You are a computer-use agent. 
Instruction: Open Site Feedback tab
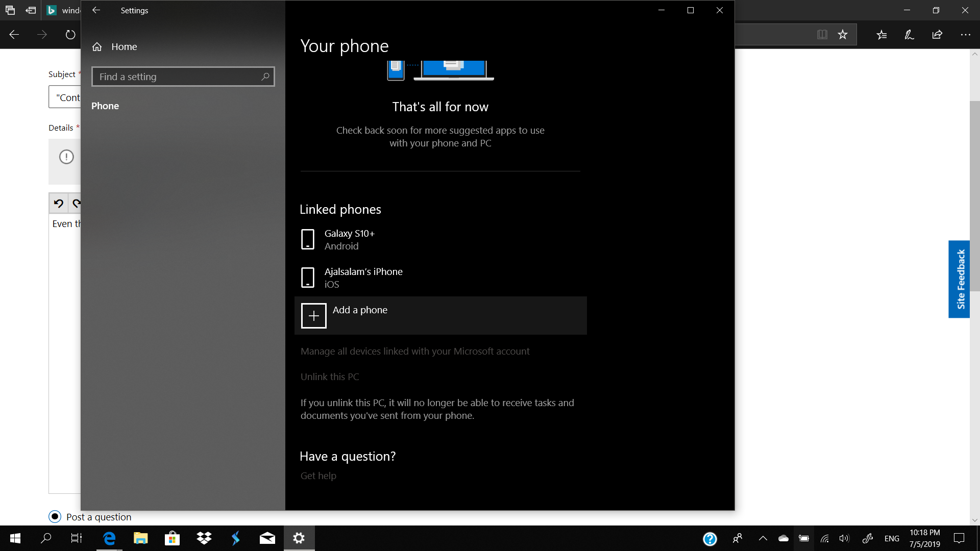[x=959, y=279]
